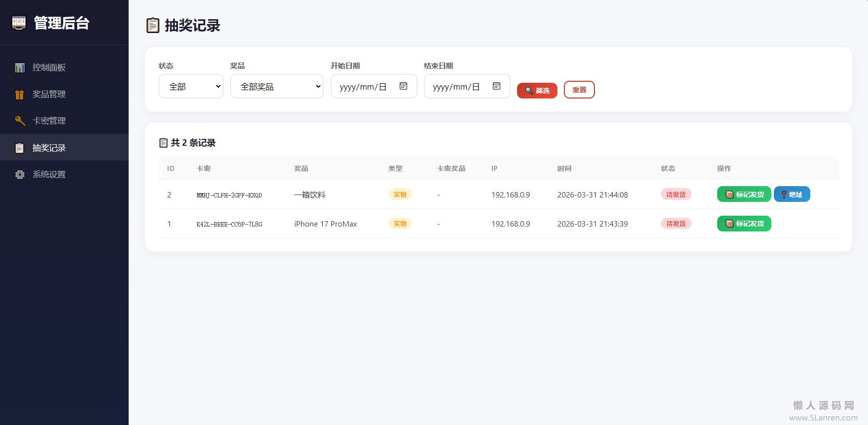The height and width of the screenshot is (425, 868).
Task: Click the gear icon beside 系统设置
Action: [20, 174]
